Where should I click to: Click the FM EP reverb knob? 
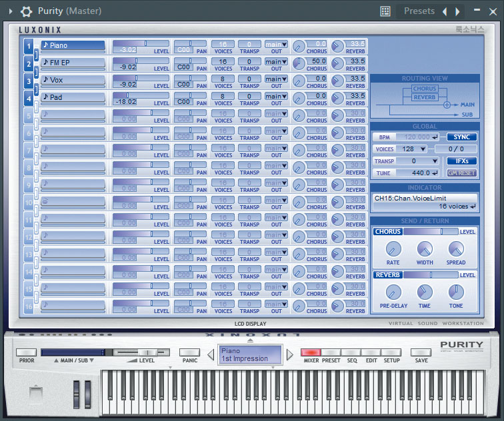click(337, 64)
